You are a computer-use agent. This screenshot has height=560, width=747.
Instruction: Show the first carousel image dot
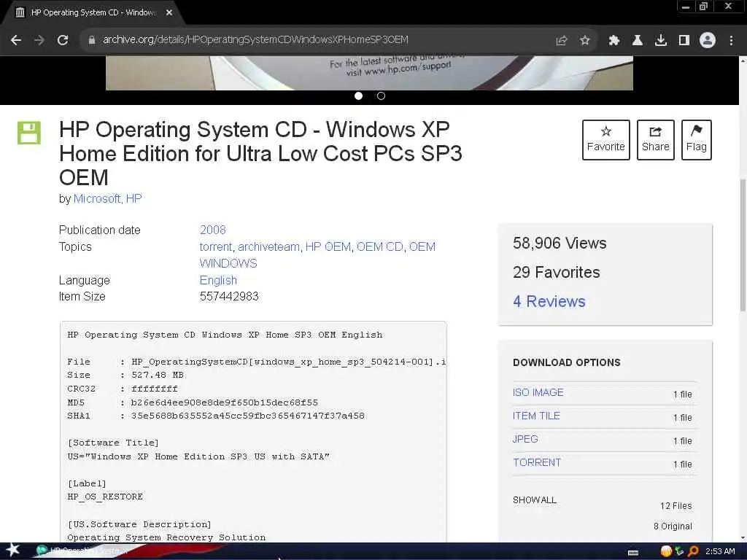359,96
